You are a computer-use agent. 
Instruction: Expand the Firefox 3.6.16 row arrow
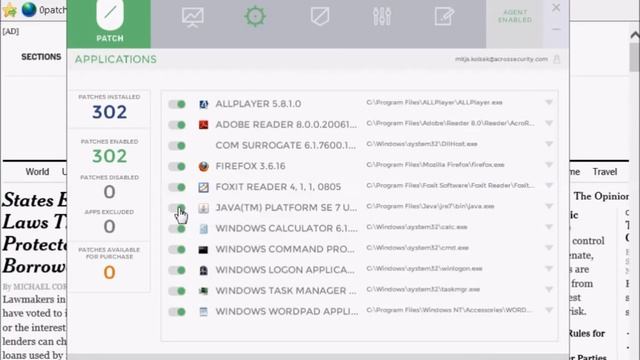[x=549, y=165]
